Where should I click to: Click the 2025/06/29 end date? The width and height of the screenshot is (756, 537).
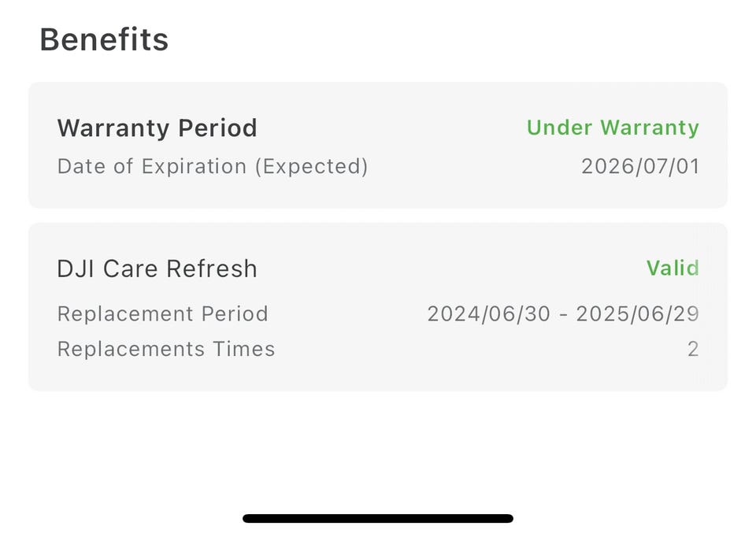point(637,314)
